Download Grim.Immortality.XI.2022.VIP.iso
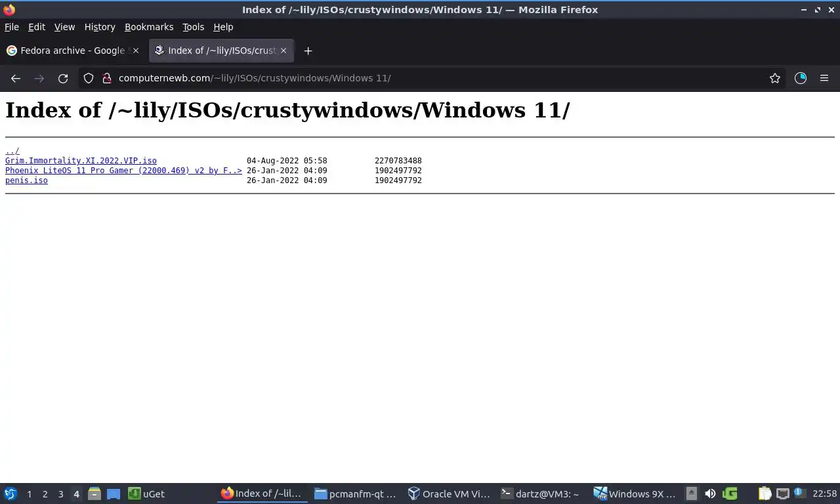Viewport: 840px width, 504px height. coord(81,161)
